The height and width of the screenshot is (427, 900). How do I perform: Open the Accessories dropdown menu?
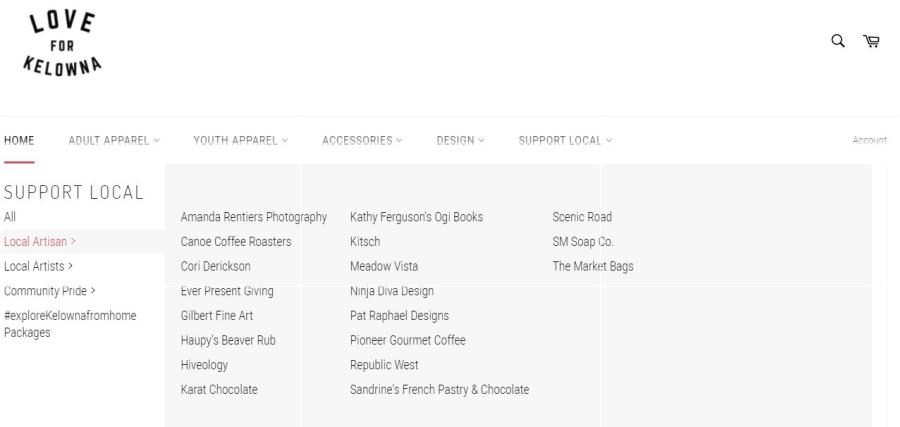tap(362, 140)
